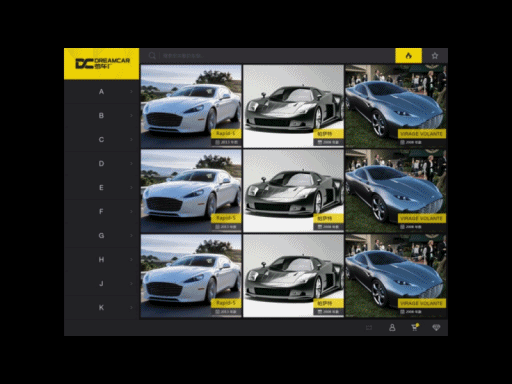Viewport: 512px width, 384px height.
Task: Open the white Rapid-S car in first row
Action: pyautogui.click(x=191, y=106)
